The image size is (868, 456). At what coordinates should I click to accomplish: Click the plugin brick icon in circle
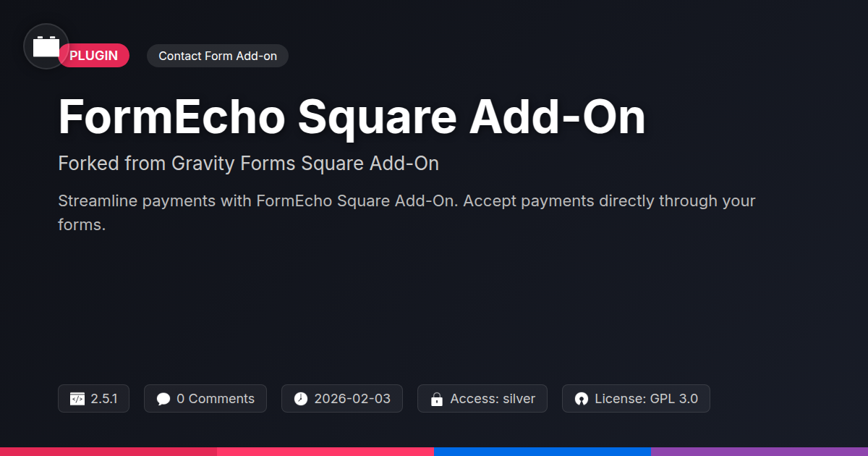pos(46,47)
